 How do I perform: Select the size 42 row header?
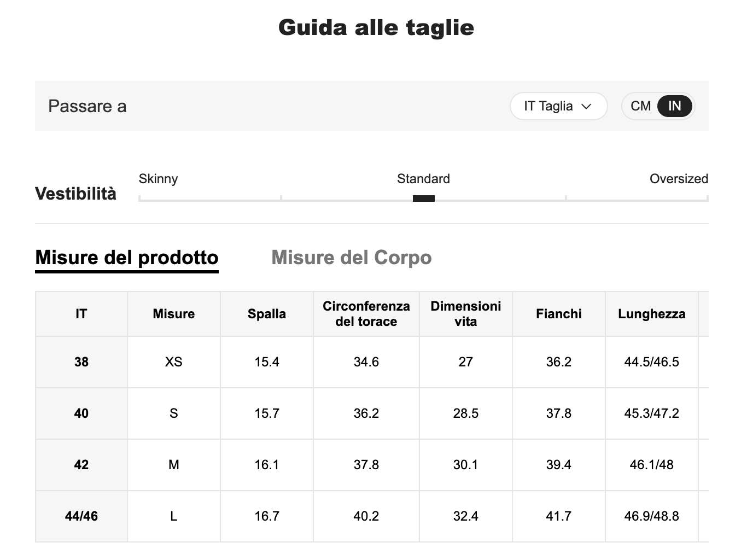tap(81, 465)
